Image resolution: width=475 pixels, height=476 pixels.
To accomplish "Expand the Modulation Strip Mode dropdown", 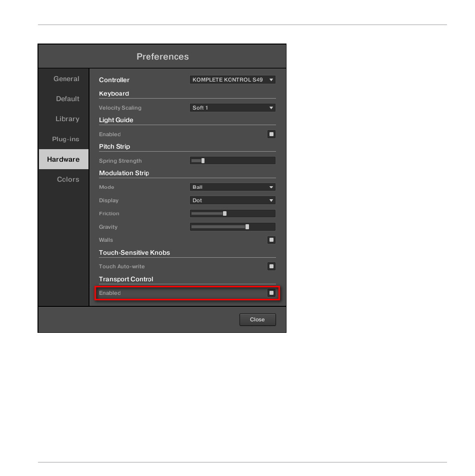I will pyautogui.click(x=232, y=187).
